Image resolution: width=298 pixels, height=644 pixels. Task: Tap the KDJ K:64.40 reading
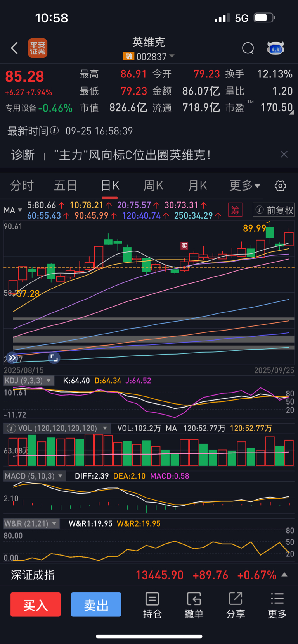click(76, 381)
